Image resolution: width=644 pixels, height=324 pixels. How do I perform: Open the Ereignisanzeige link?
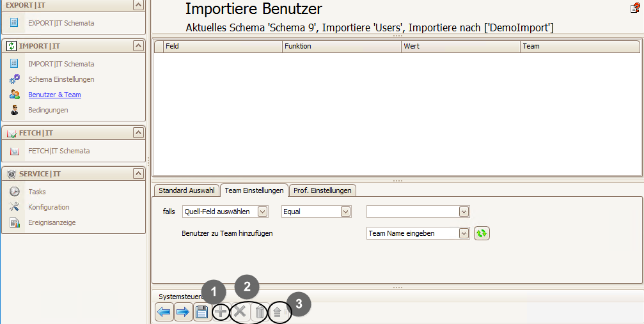[52, 222]
